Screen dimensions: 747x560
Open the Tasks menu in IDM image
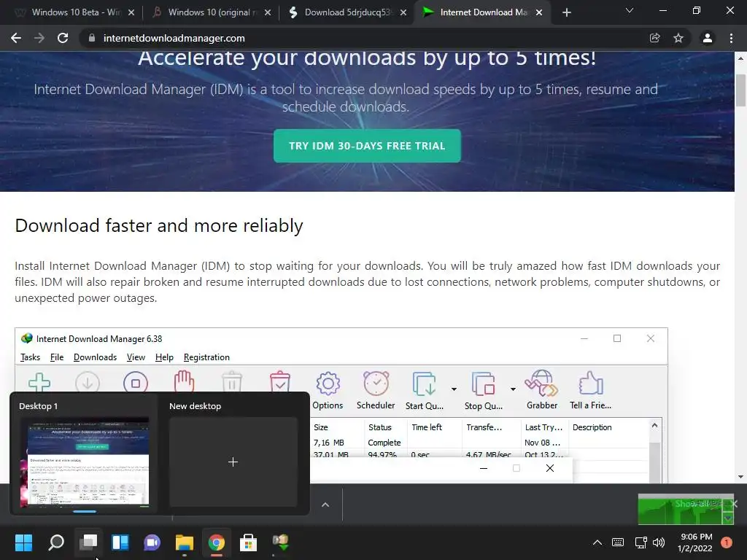tap(30, 357)
